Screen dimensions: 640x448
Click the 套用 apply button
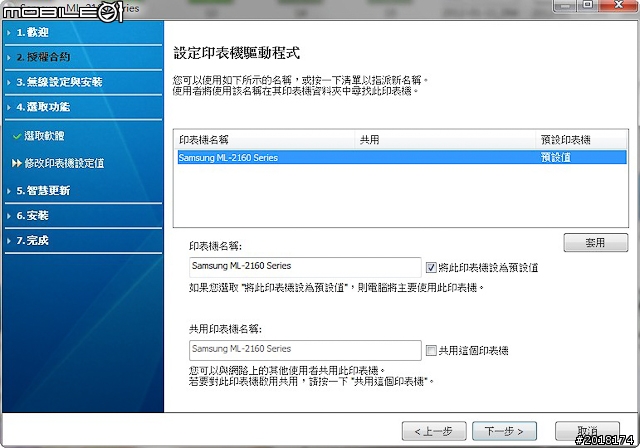coord(596,243)
